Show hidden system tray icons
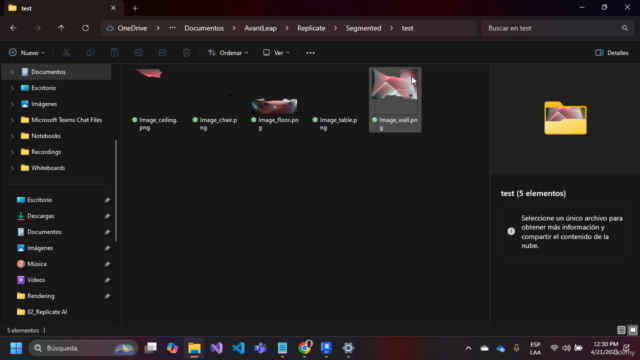The height and width of the screenshot is (360, 640). click(x=468, y=348)
